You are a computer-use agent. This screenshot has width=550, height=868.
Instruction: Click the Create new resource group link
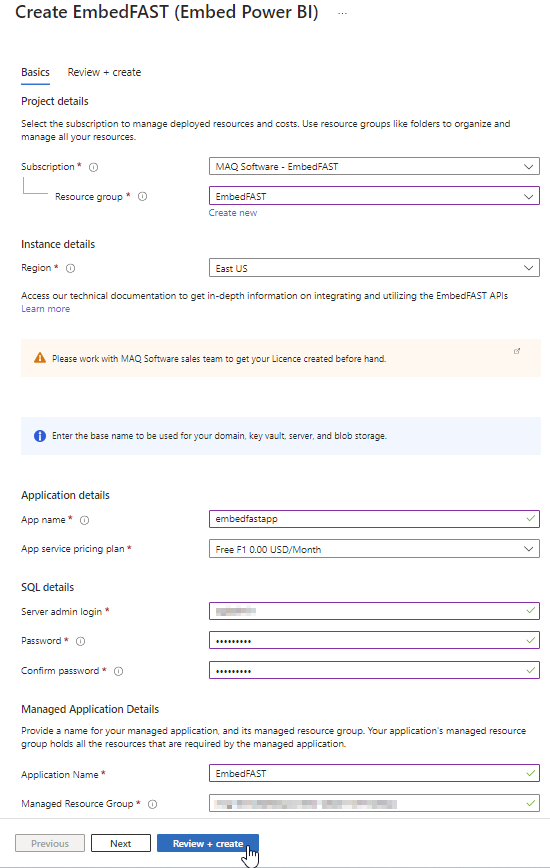click(233, 213)
